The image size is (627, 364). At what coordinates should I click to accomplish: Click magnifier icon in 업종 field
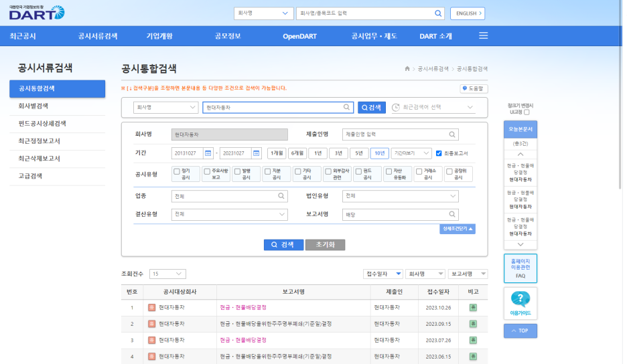tap(281, 196)
